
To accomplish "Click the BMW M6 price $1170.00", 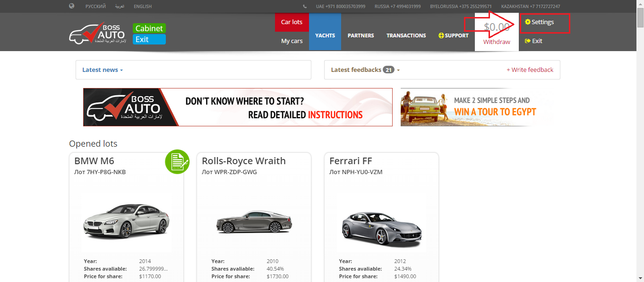I will [150, 276].
